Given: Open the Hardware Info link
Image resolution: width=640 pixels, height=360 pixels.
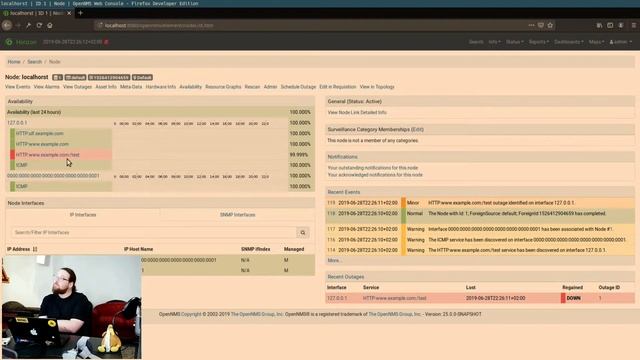Looking at the screenshot, I should (160, 87).
